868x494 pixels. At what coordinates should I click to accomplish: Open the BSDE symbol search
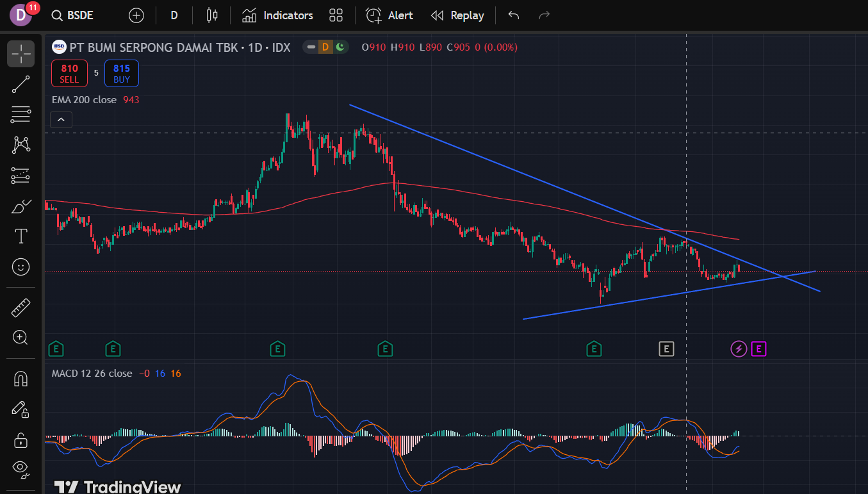point(72,15)
